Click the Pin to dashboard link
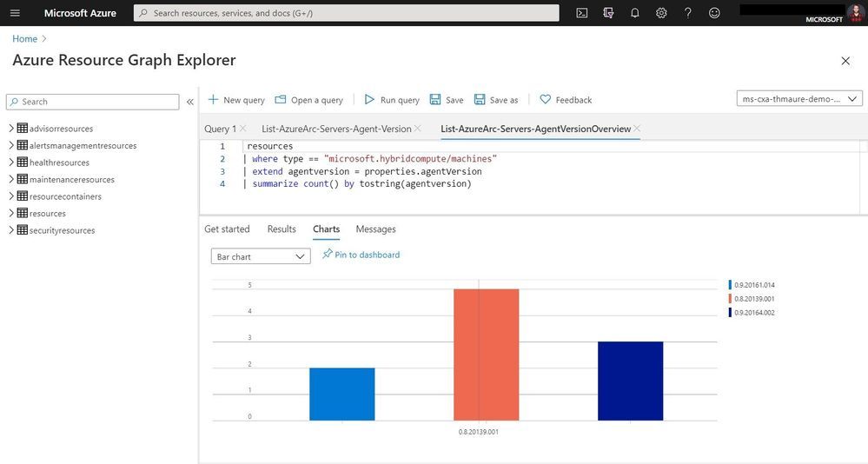The height and width of the screenshot is (464, 868). (367, 255)
